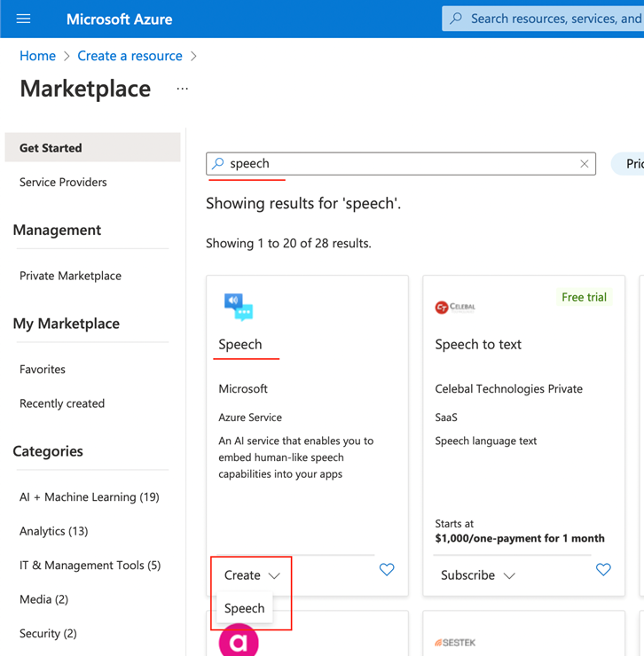Open the Marketplace ellipsis menu

[182, 89]
